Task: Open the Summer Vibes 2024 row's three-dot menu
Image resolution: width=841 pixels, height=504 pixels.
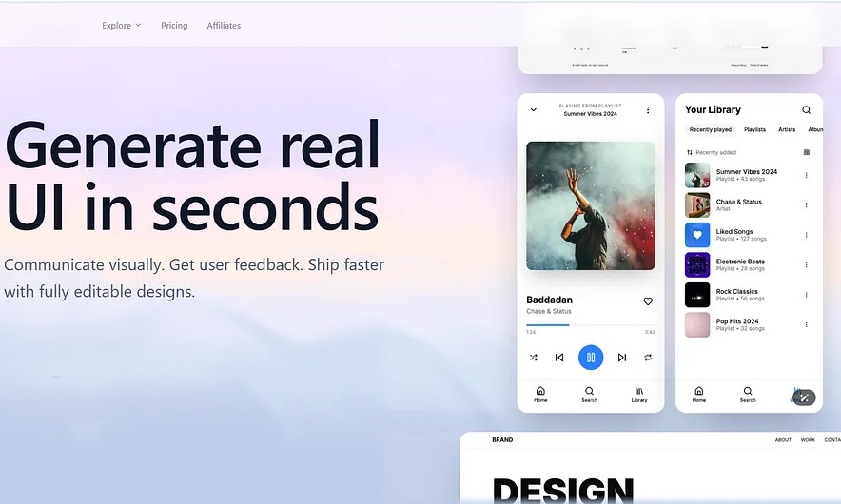Action: 807,175
